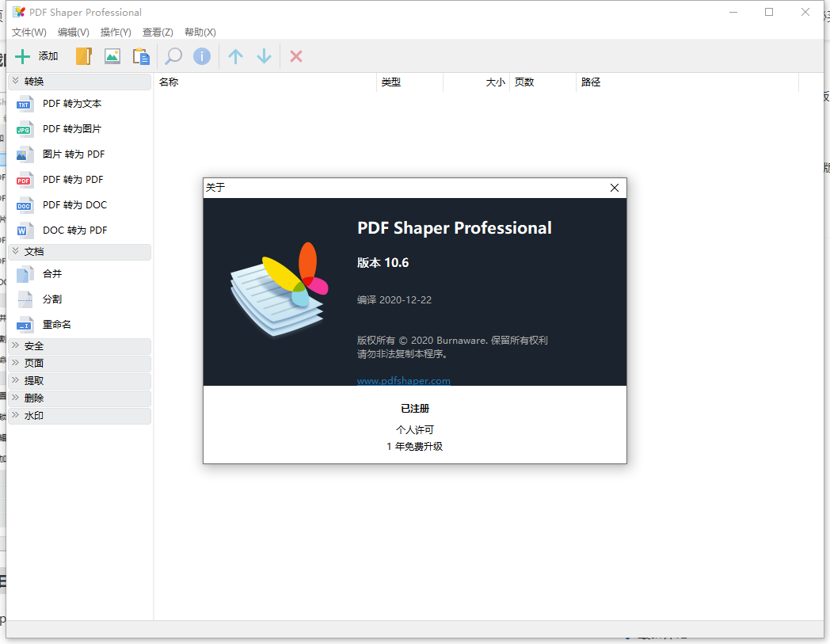Open the 合并 merge tool
Viewport: 830px width, 644px height.
point(55,273)
